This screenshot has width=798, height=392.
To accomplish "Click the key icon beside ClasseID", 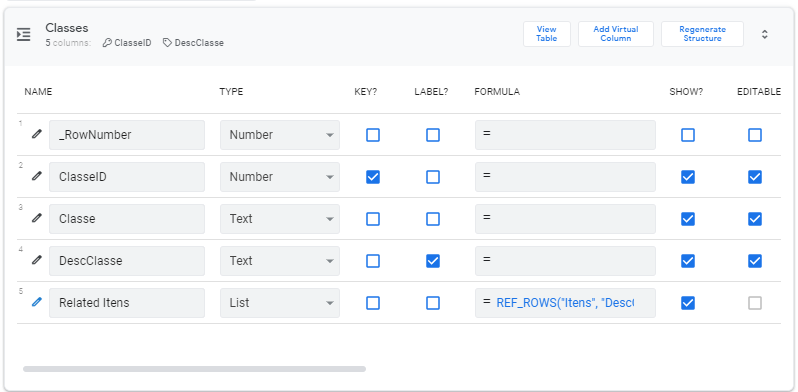I will (107, 43).
